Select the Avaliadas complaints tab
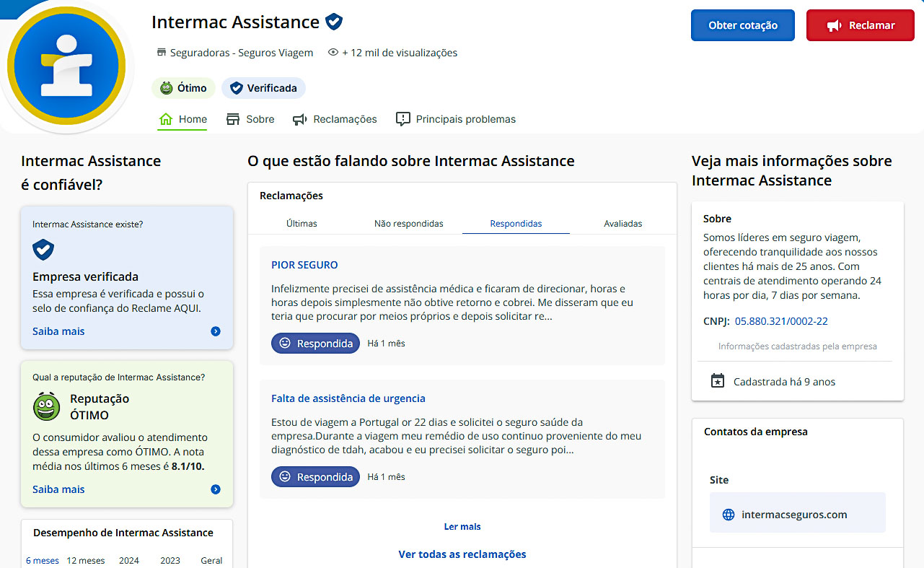This screenshot has height=568, width=924. [622, 224]
